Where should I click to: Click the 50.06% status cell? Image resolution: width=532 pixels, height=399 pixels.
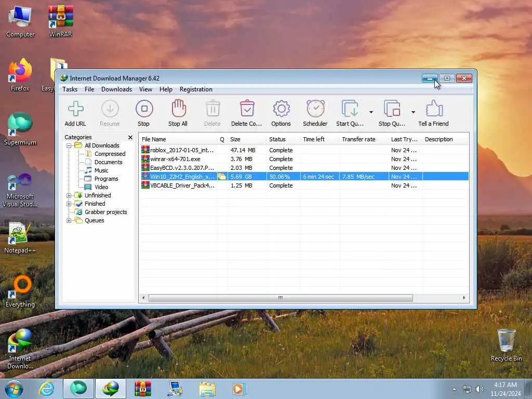click(x=283, y=177)
